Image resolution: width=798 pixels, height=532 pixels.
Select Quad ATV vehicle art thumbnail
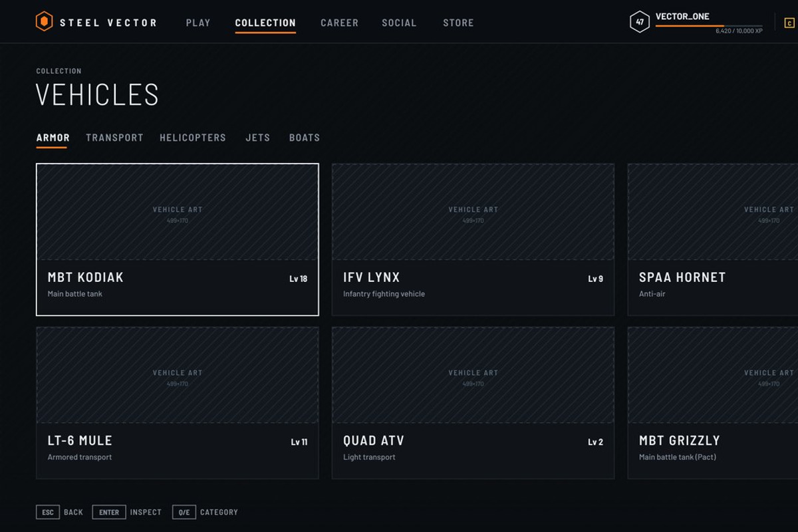click(x=473, y=375)
